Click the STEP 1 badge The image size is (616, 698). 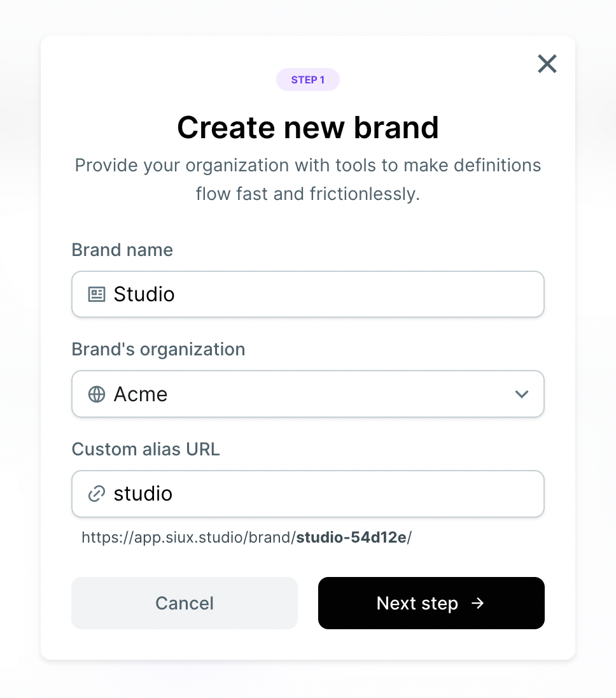pos(308,79)
